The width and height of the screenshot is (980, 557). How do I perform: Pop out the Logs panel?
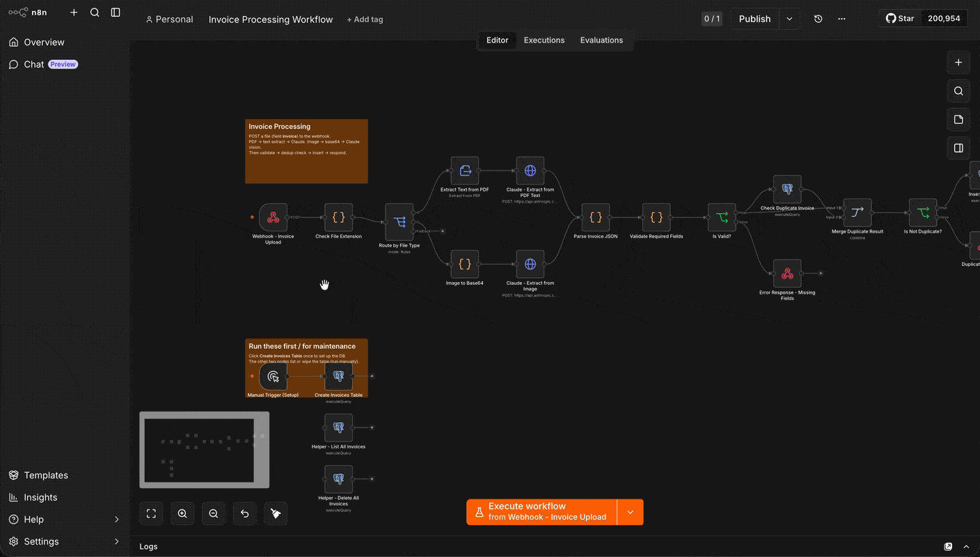pos(948,547)
